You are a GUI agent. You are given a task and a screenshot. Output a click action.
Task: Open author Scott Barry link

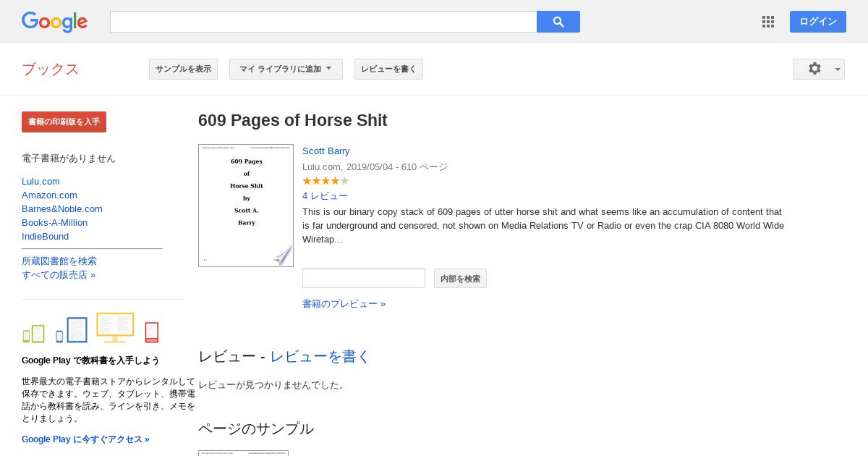pos(326,151)
